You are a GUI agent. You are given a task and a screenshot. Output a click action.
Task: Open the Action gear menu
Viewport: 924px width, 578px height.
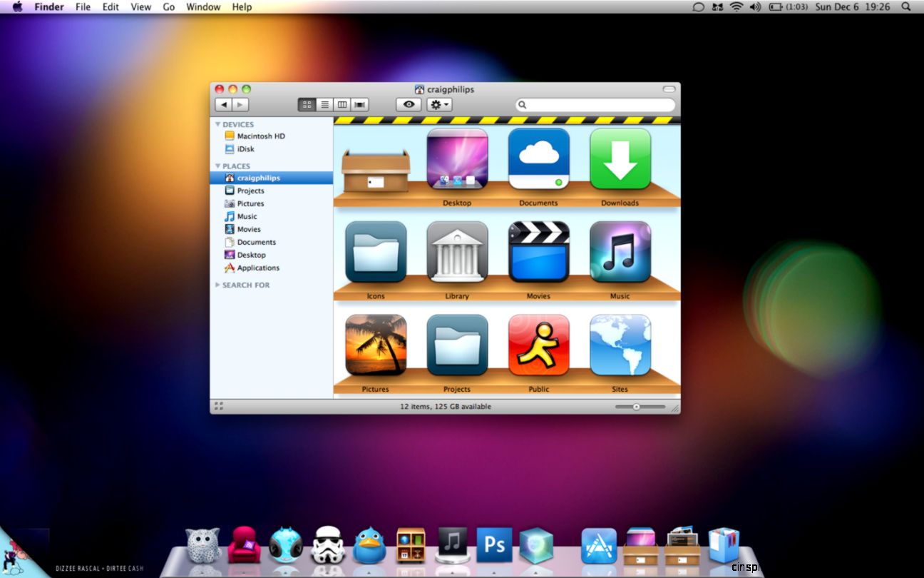coord(438,104)
